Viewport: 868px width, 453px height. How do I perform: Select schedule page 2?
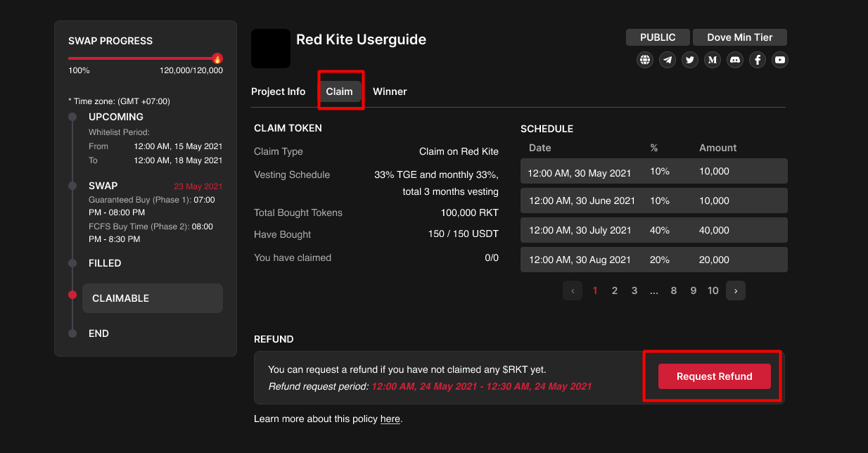615,291
